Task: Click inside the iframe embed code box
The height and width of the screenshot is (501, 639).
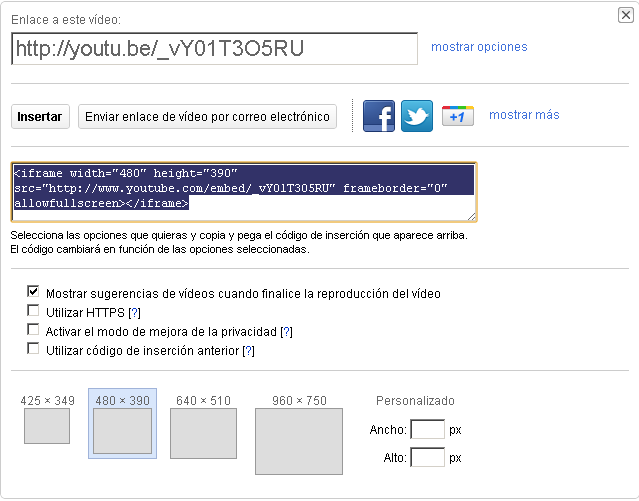Action: (244, 192)
